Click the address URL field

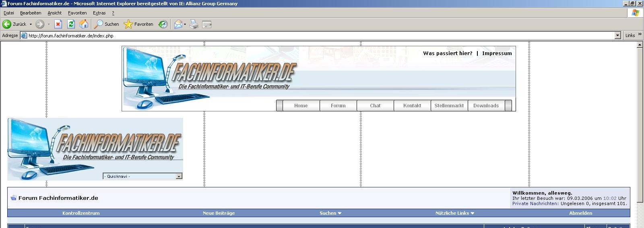click(320, 35)
